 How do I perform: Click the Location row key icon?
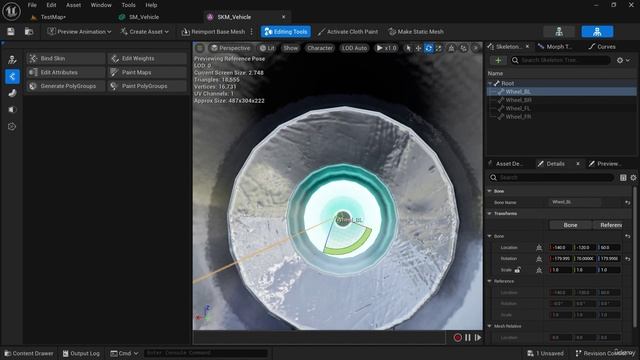pyautogui.click(x=539, y=248)
